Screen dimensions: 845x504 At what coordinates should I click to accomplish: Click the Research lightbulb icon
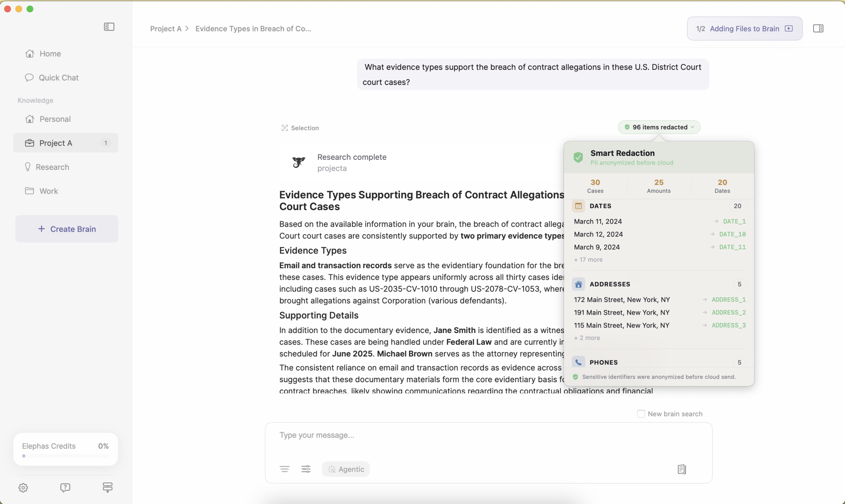[28, 167]
